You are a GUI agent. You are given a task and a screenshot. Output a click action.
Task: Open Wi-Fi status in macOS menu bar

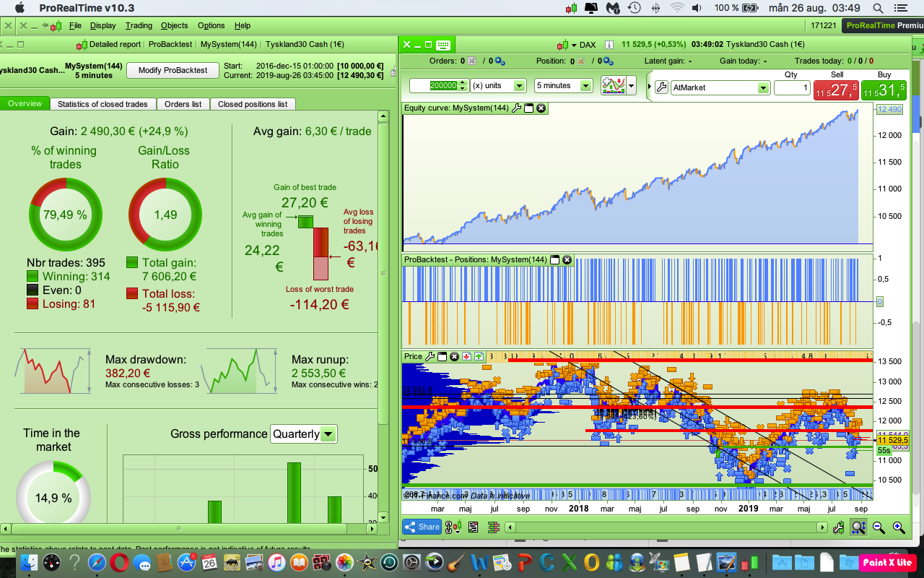coord(677,8)
